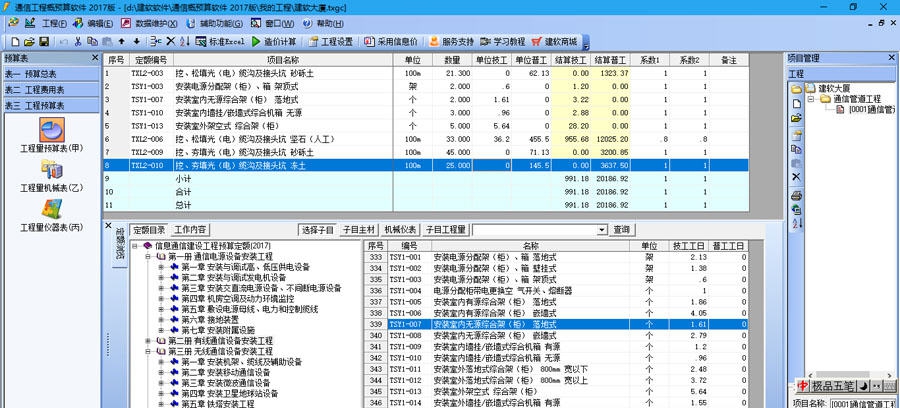Click the move down arrow icon
The image size is (900, 408).
click(x=137, y=41)
